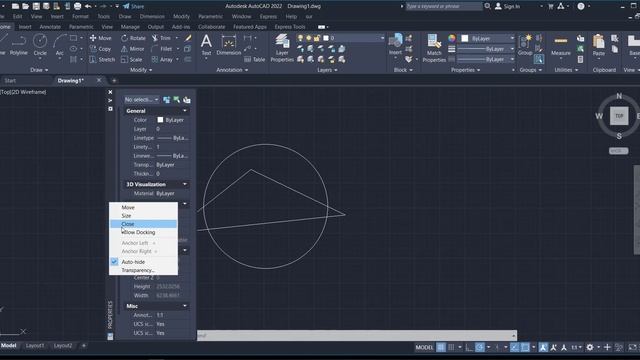Viewport: 640px width, 360px height.
Task: Click the color wheel icon in ribbon Properties
Action: (x=451, y=38)
